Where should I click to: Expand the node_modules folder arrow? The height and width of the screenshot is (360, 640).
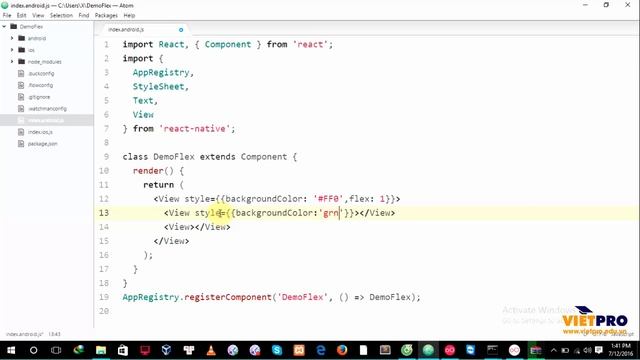point(12,62)
